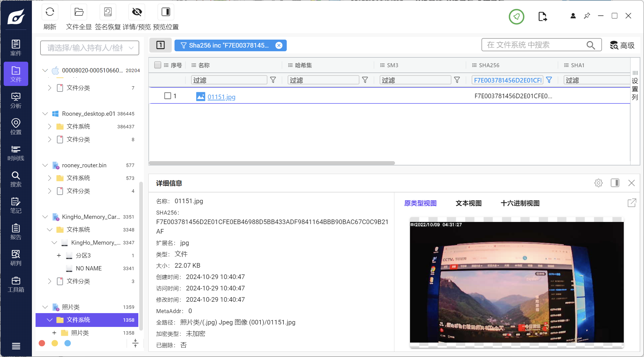
Task: Click active filter funnel in SHA256 column
Action: click(549, 80)
